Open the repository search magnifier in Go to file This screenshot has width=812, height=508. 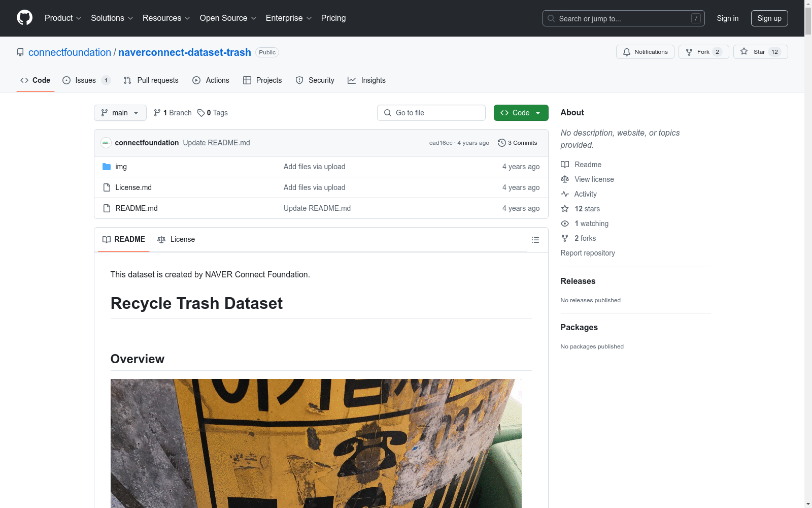pyautogui.click(x=388, y=113)
